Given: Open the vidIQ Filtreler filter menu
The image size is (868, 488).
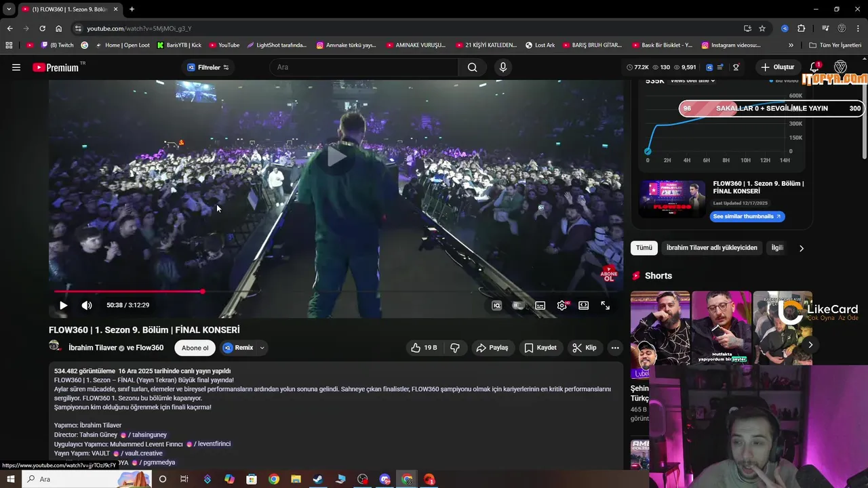Looking at the screenshot, I should tap(208, 67).
